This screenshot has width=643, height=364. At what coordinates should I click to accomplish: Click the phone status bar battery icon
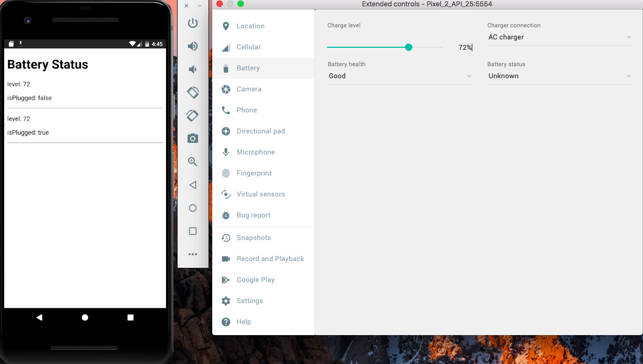[147, 44]
